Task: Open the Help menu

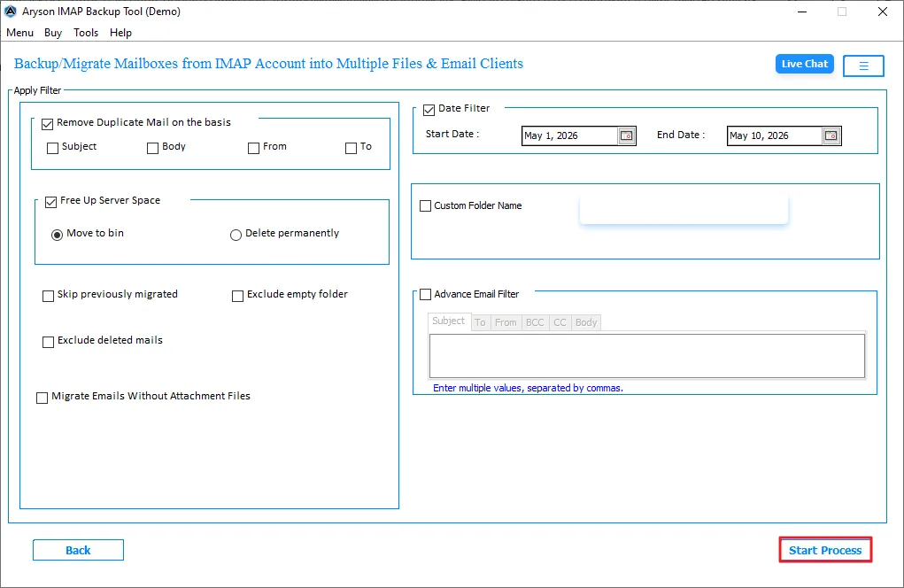Action: click(120, 33)
